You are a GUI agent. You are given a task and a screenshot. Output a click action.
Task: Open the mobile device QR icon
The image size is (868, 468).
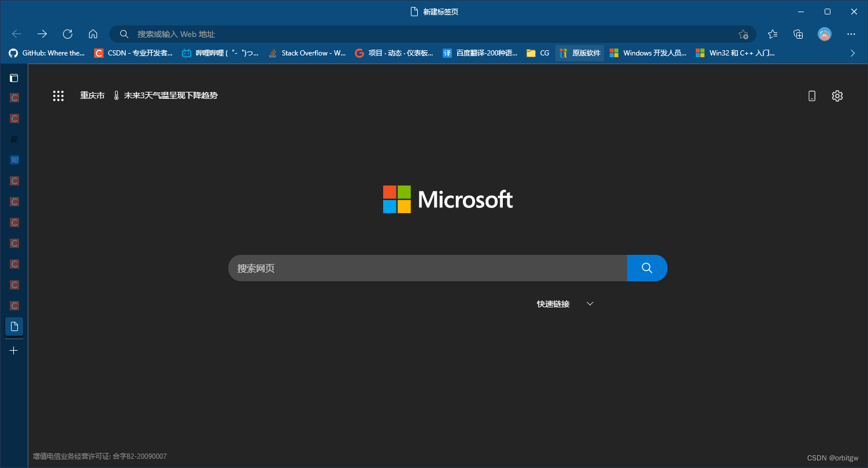(x=812, y=95)
